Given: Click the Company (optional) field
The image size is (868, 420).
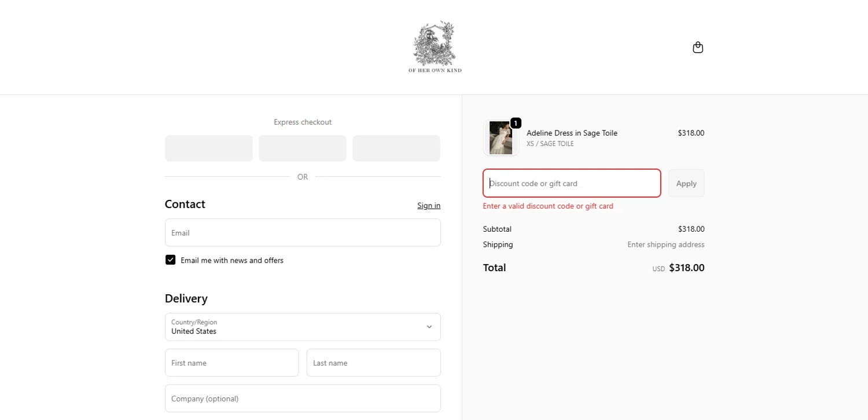Looking at the screenshot, I should 303,399.
